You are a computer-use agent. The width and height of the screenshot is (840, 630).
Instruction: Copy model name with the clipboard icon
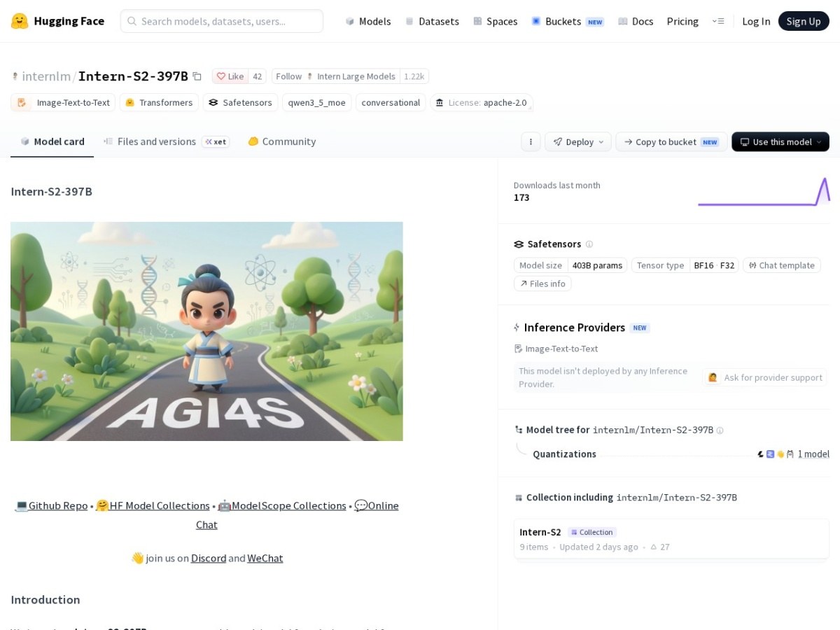[197, 76]
